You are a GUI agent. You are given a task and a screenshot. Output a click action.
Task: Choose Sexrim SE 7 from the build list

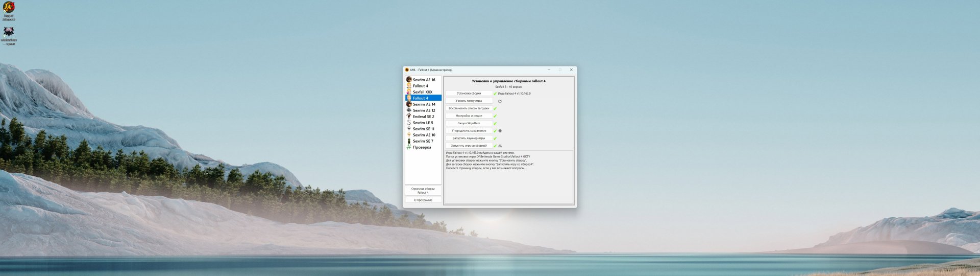[423, 141]
